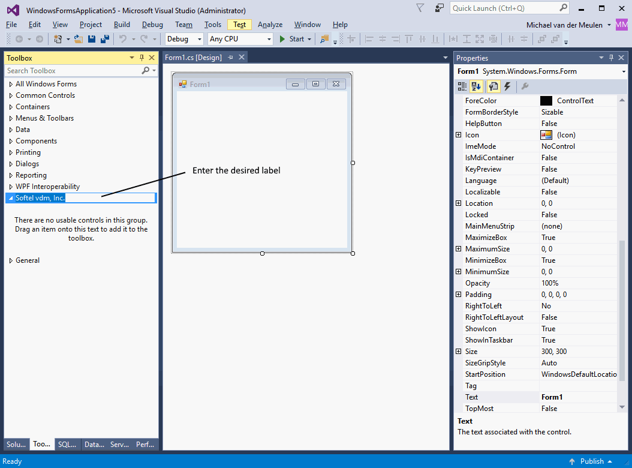
Task: Expand the Size property node
Action: (458, 352)
